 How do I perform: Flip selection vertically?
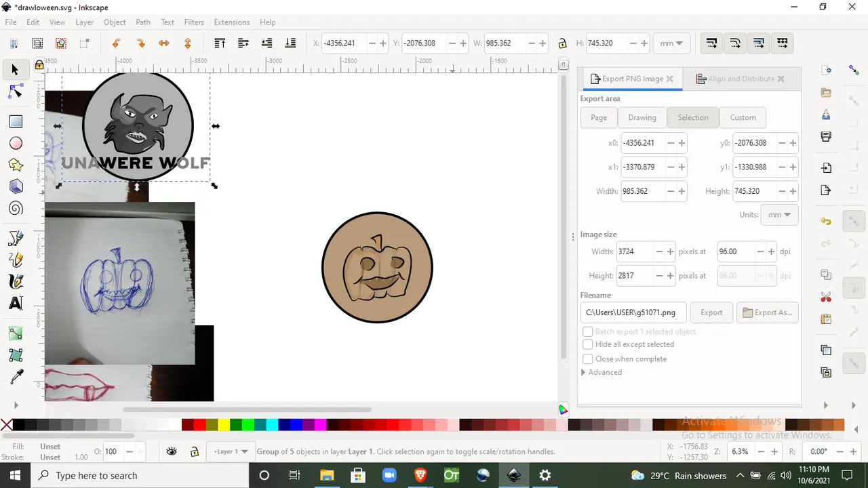188,43
